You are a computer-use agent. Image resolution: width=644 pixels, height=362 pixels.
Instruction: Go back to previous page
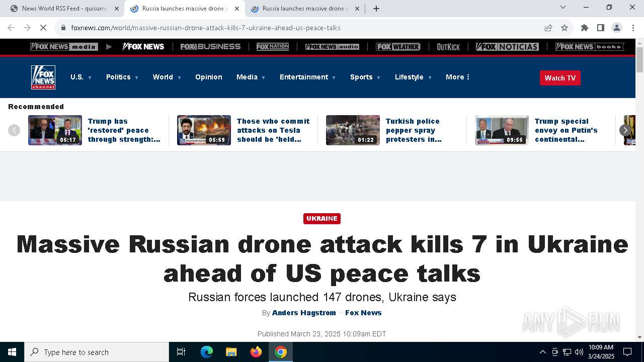point(11,28)
